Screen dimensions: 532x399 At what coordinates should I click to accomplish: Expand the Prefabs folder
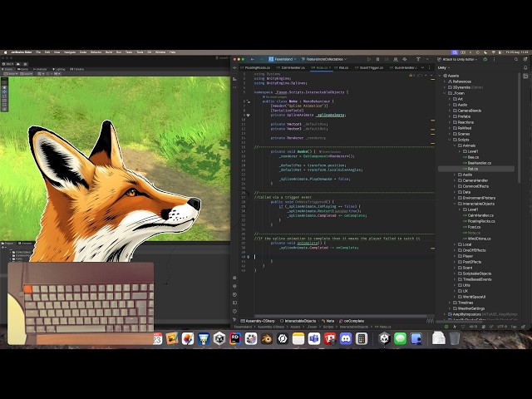(450, 116)
